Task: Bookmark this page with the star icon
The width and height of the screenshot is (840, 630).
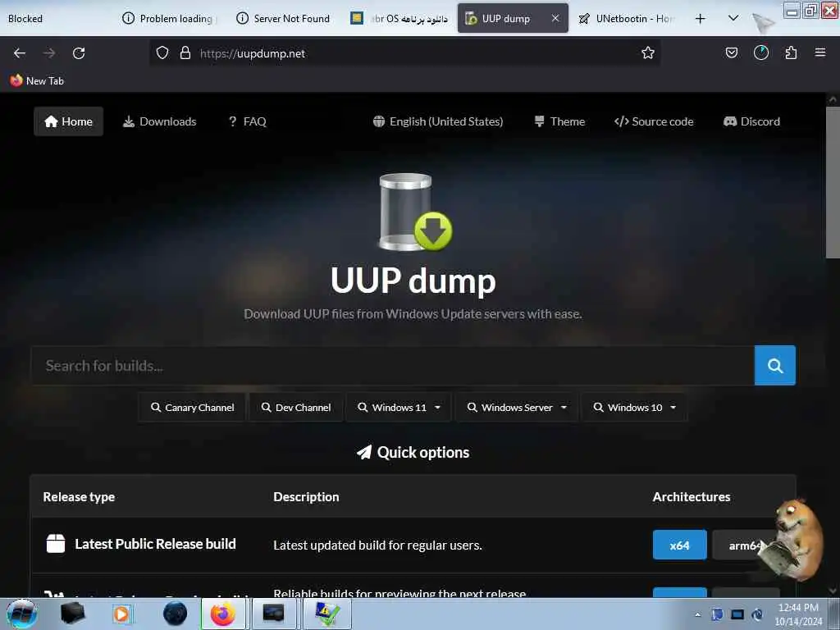Action: [x=648, y=52]
